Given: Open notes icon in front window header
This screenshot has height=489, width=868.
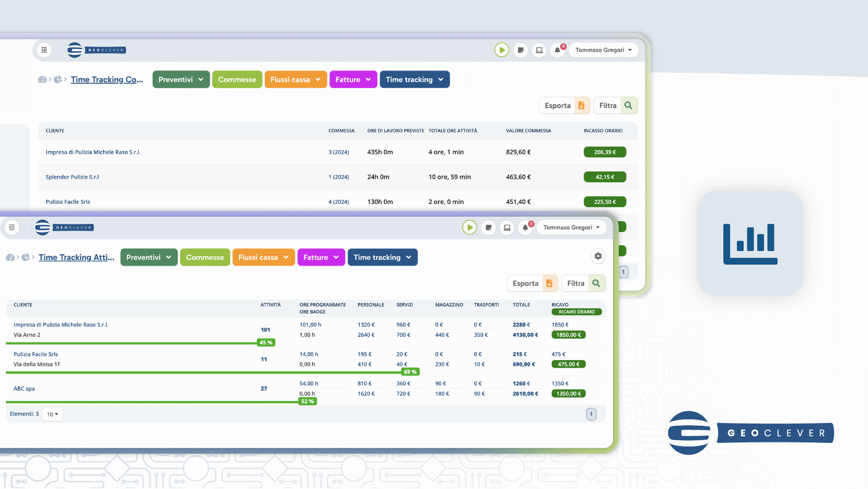Looking at the screenshot, I should point(488,228).
